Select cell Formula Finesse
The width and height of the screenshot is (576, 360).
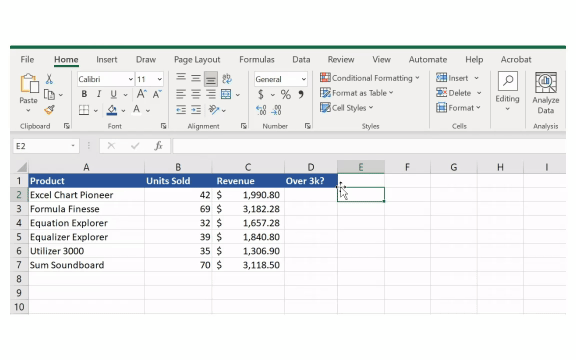pyautogui.click(x=86, y=209)
